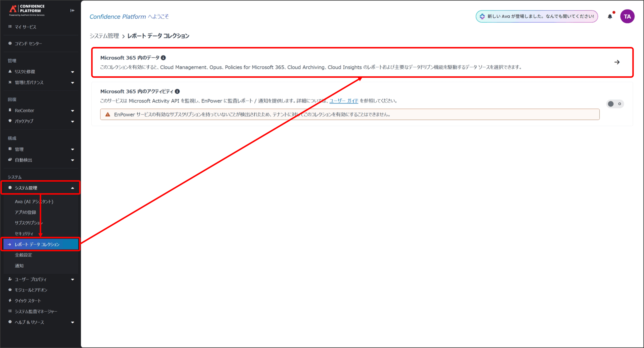The width and height of the screenshot is (644, 348).
Task: Click システム管理 breadcrumb link
Action: [104, 36]
